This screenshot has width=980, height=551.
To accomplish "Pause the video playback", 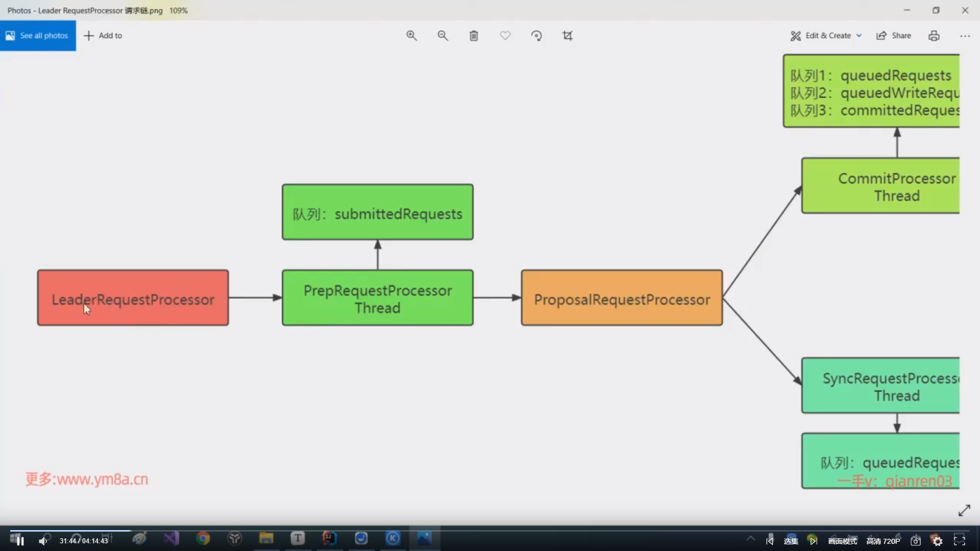I will pos(20,541).
